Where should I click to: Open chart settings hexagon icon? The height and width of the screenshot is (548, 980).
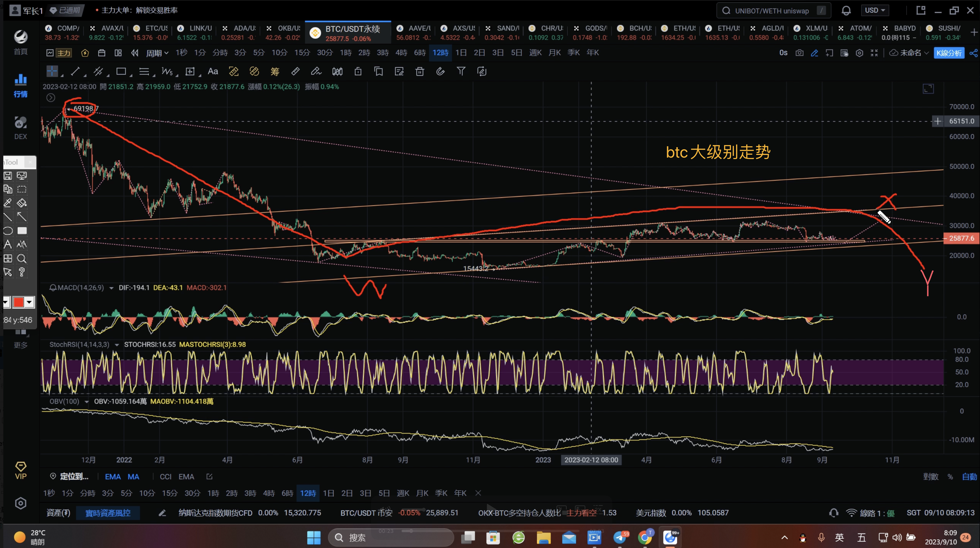click(x=859, y=53)
